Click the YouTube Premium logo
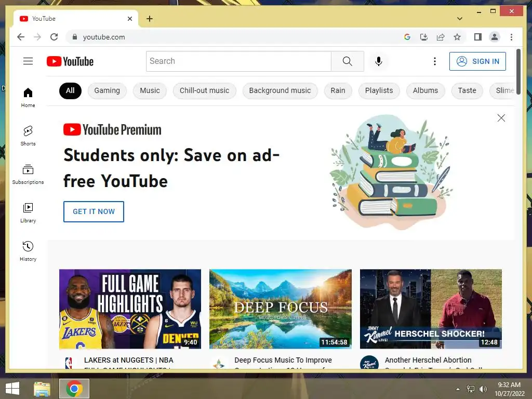The height and width of the screenshot is (399, 532). click(112, 129)
